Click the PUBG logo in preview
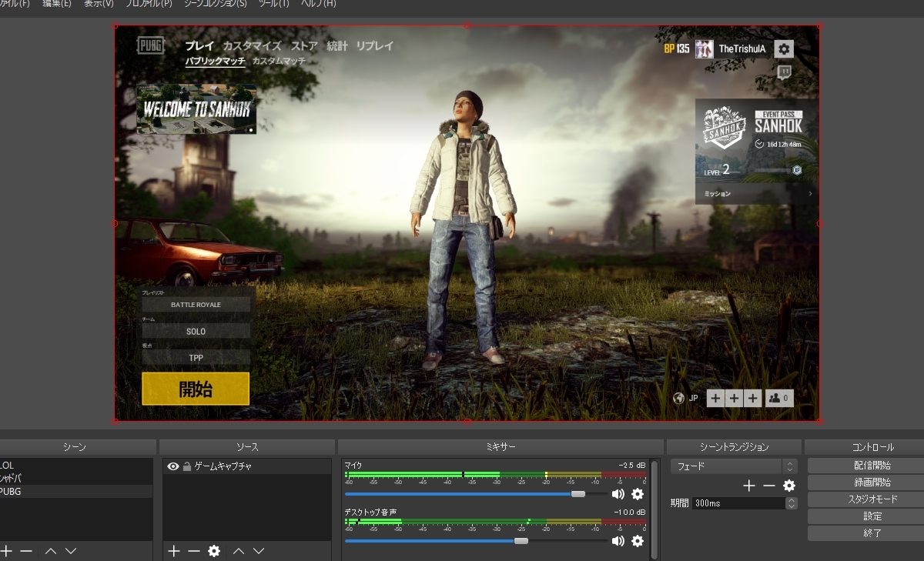Viewport: 924px width, 561px height. 151,45
